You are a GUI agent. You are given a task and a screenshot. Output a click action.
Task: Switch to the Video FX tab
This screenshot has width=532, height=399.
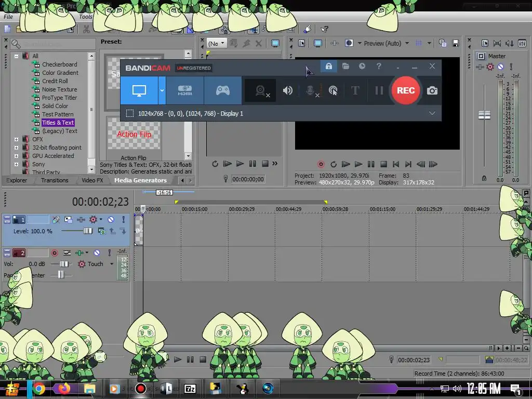click(x=92, y=180)
